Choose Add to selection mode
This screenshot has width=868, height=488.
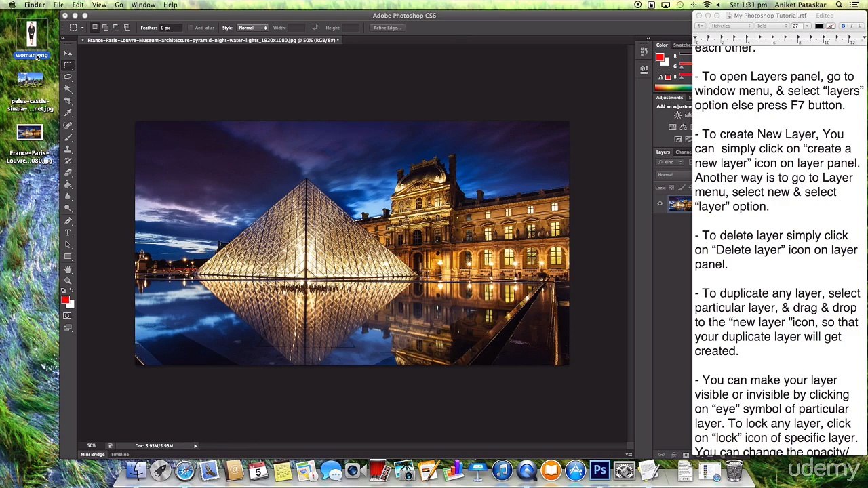[x=105, y=28]
